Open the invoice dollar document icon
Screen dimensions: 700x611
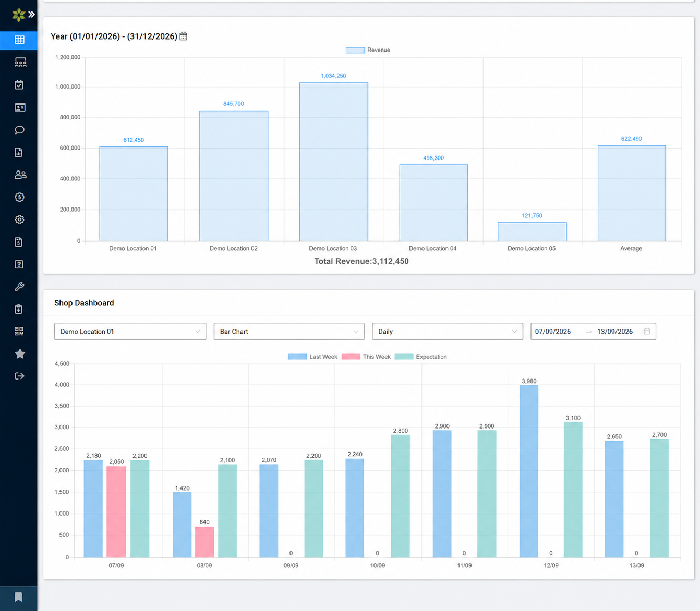[x=19, y=242]
